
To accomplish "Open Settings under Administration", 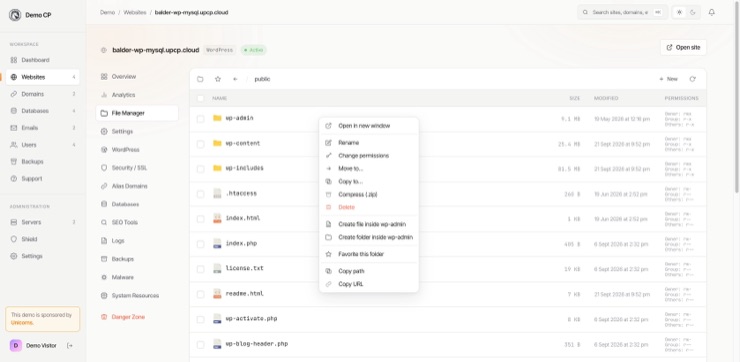I will [42, 256].
